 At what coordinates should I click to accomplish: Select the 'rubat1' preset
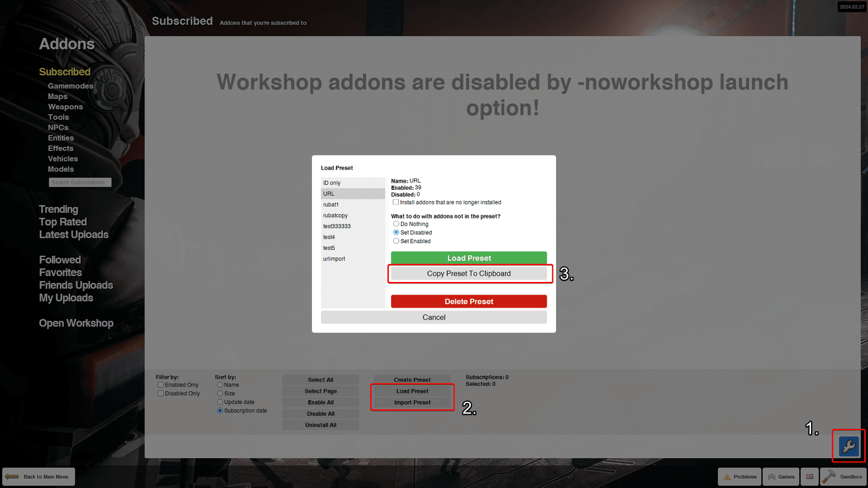pos(353,204)
